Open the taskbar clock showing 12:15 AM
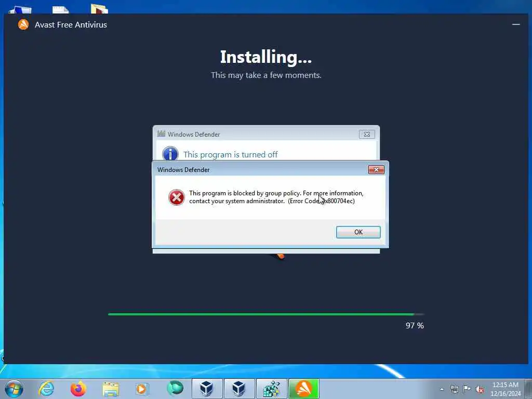 506,389
